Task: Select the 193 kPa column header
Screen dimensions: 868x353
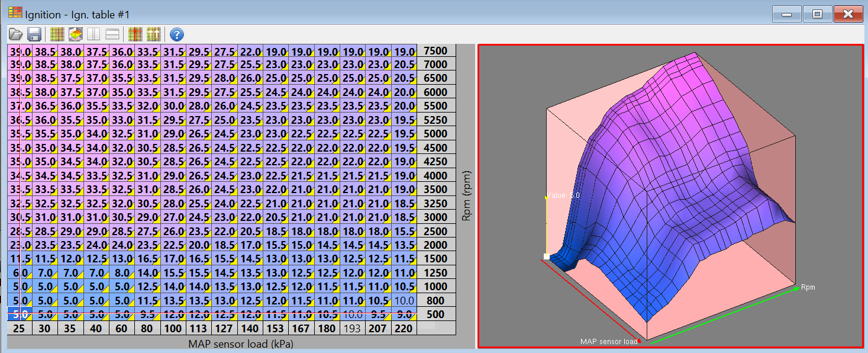Action: pyautogui.click(x=352, y=328)
